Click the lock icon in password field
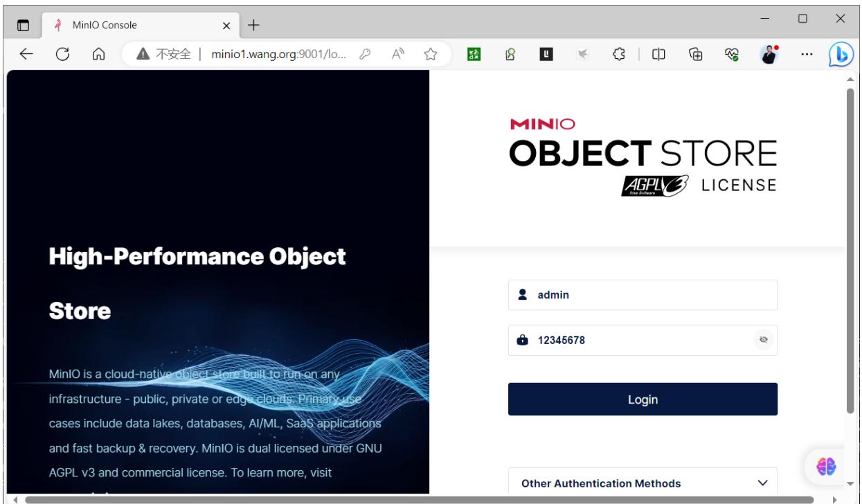The image size is (862, 504). point(524,340)
